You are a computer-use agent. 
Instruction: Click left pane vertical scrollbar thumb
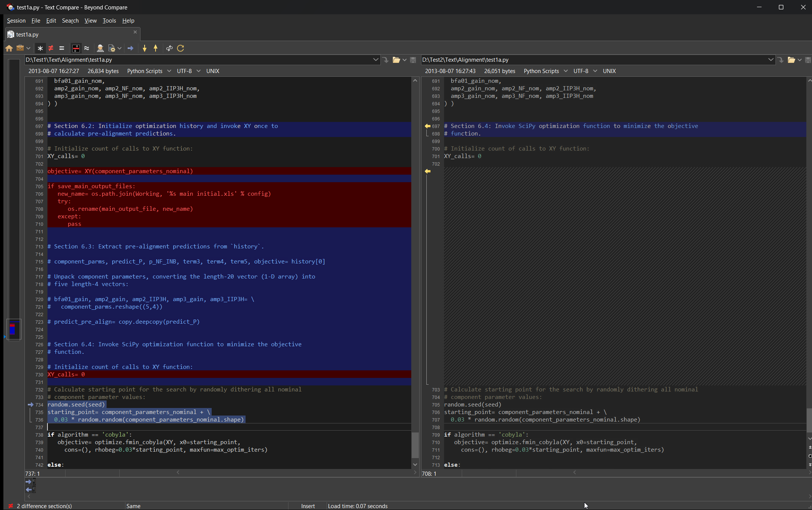tap(415, 445)
